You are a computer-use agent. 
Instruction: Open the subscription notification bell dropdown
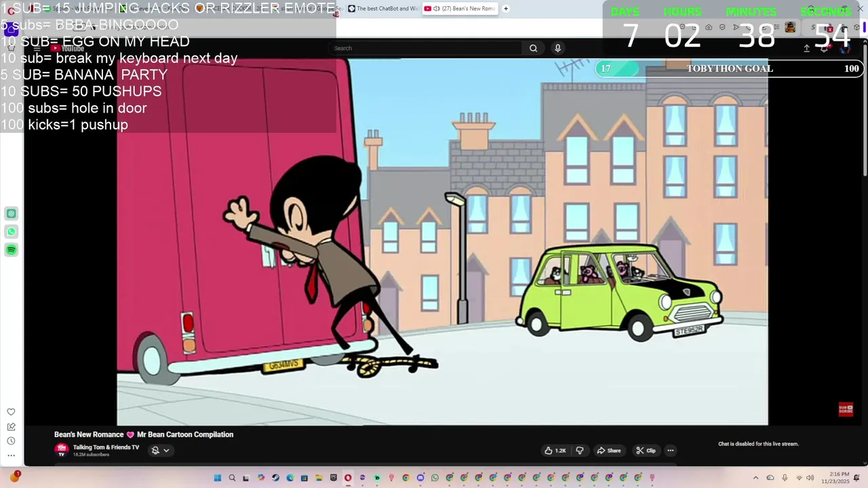160,450
